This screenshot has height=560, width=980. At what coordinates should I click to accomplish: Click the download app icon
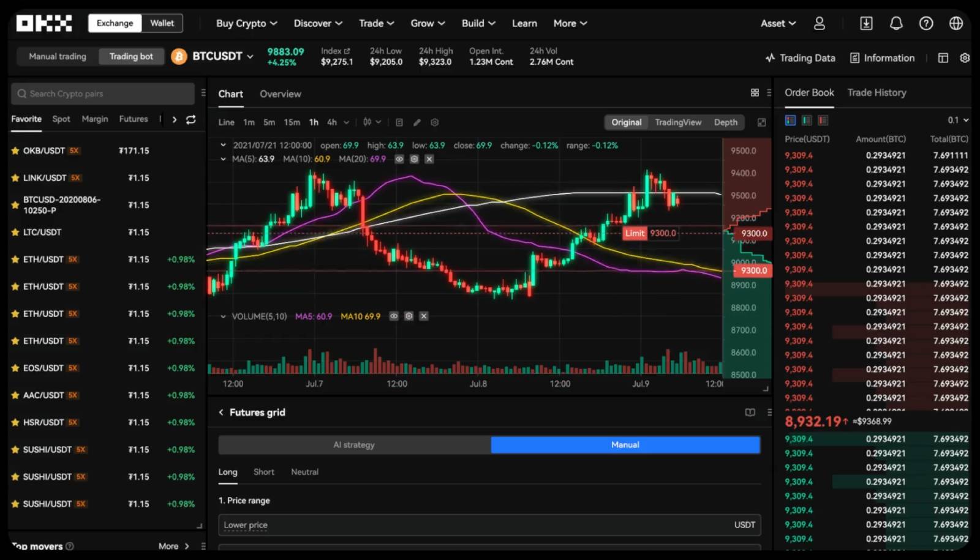tap(866, 23)
